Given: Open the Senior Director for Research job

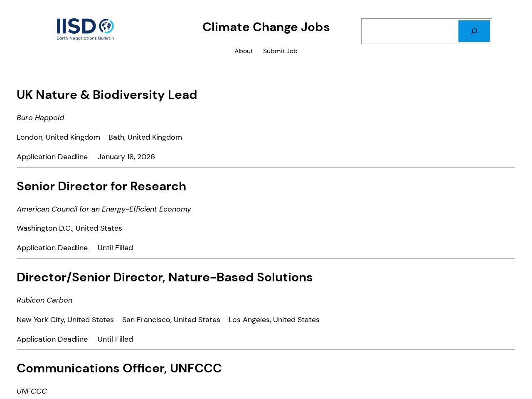Looking at the screenshot, I should coord(101,186).
